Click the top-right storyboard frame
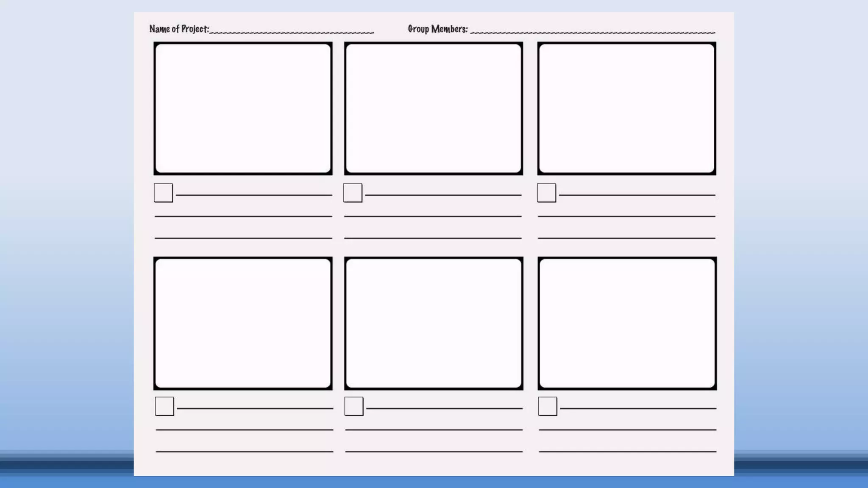Viewport: 868px width, 488px height. tap(626, 108)
